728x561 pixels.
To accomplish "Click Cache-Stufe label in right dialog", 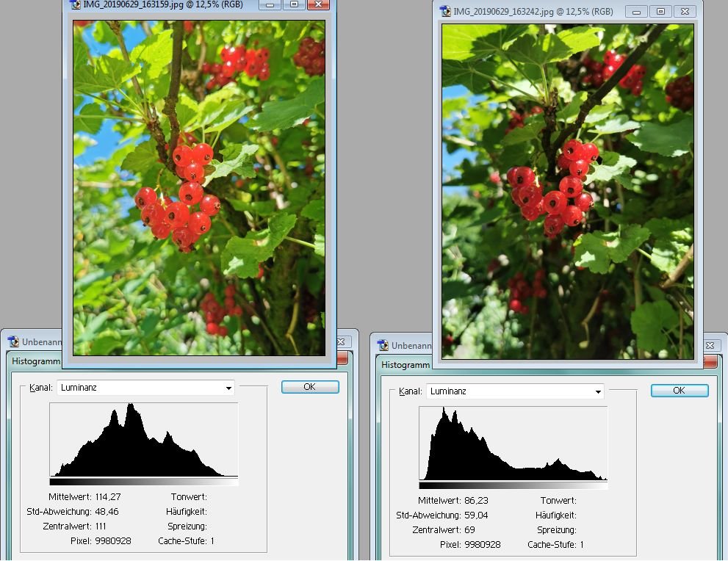I will [x=552, y=545].
